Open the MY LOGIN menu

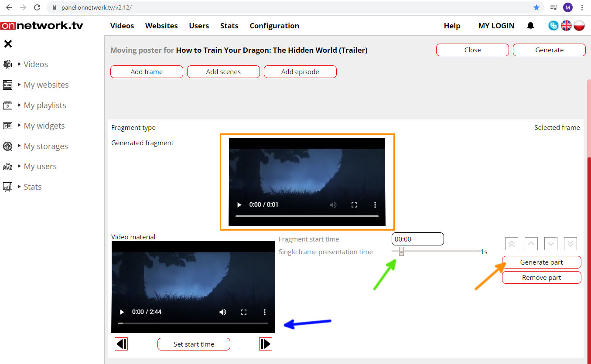pos(496,26)
